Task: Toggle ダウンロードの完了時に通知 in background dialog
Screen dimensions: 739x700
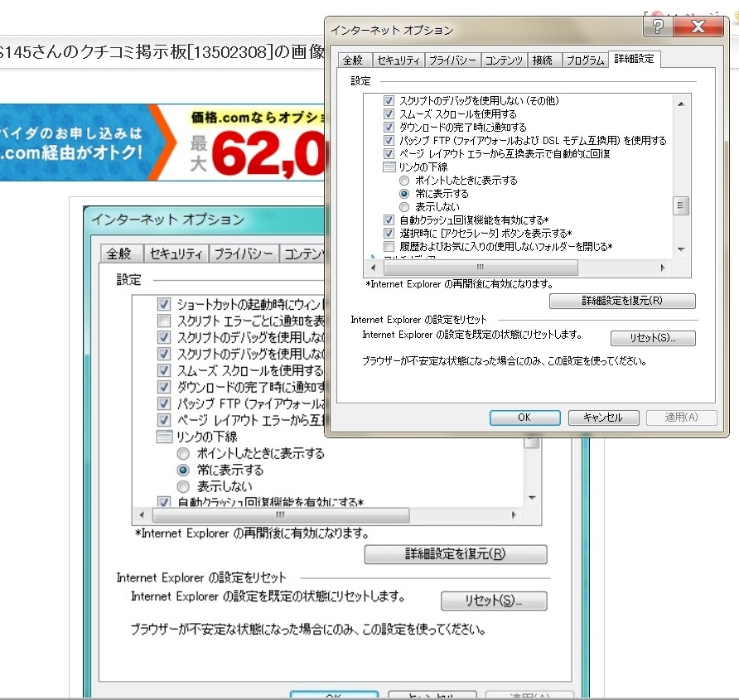Action: tap(163, 387)
